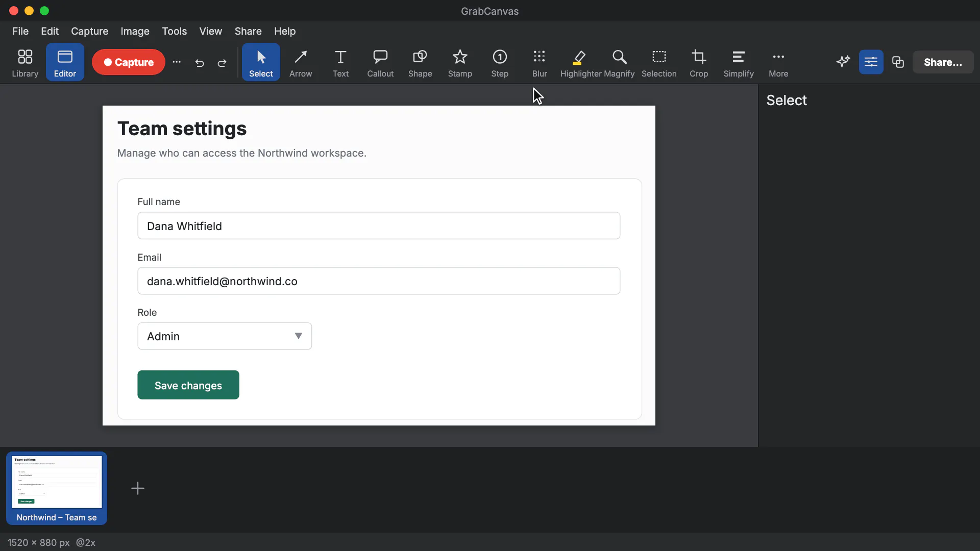980x551 pixels.
Task: Open the File menu
Action: pos(20,31)
